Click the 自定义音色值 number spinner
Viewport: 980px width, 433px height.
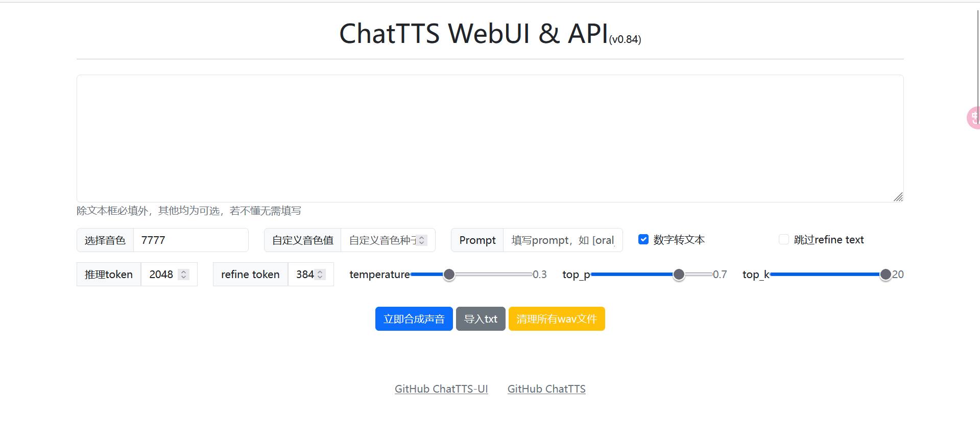(422, 240)
